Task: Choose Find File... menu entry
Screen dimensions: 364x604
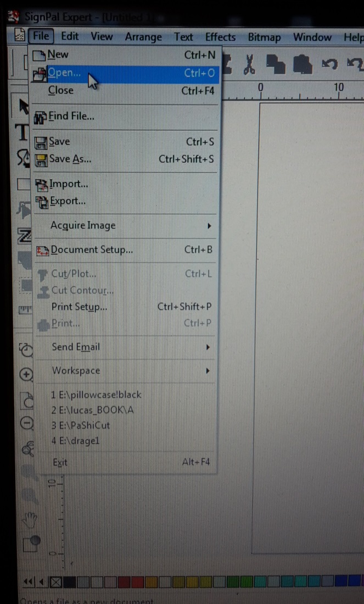Action: tap(124, 117)
